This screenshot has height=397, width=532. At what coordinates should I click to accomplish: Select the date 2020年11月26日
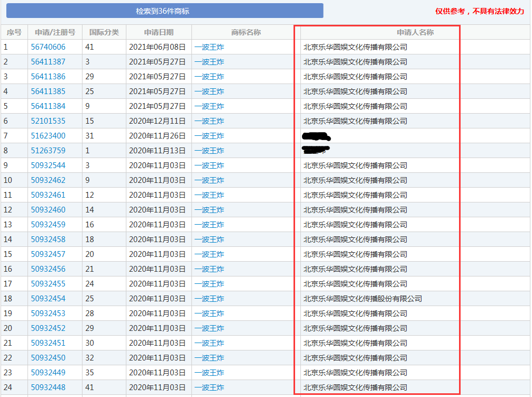(x=158, y=136)
